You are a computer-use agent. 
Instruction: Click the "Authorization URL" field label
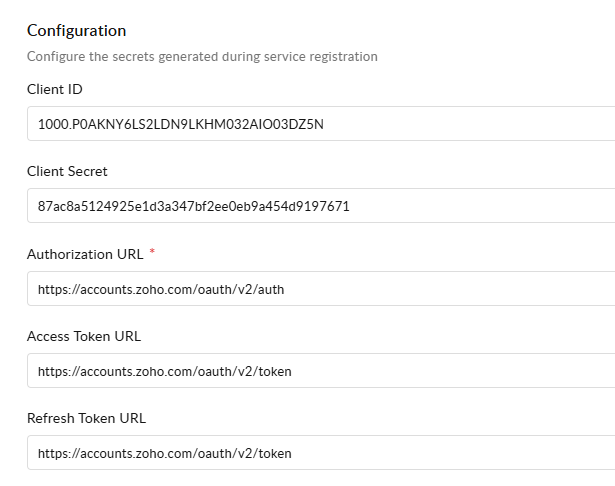[x=85, y=254]
